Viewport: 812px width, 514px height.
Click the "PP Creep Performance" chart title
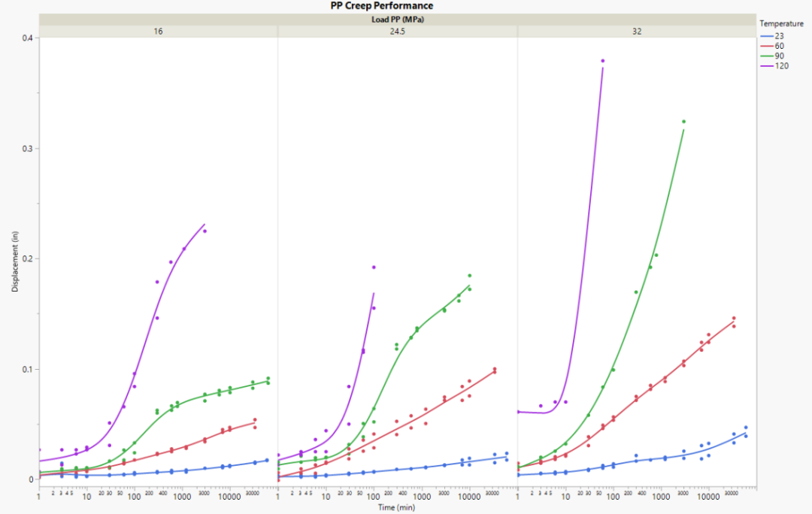[x=382, y=6]
